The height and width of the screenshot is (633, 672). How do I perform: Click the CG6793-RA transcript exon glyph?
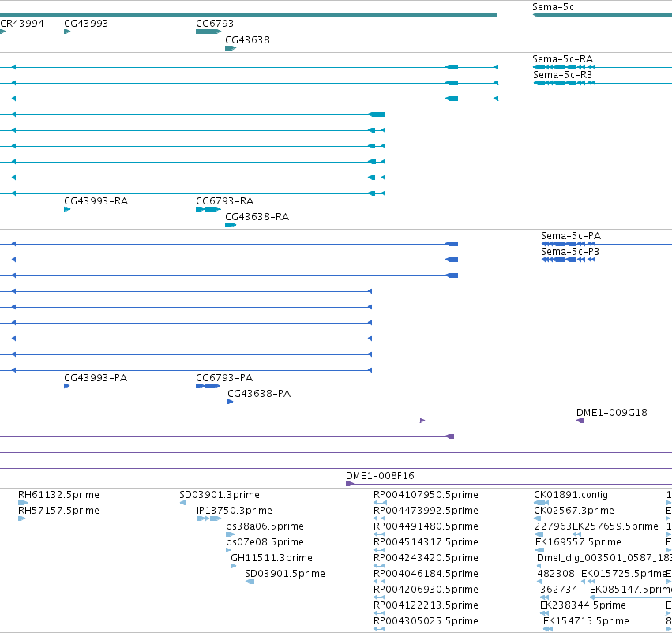(x=208, y=209)
